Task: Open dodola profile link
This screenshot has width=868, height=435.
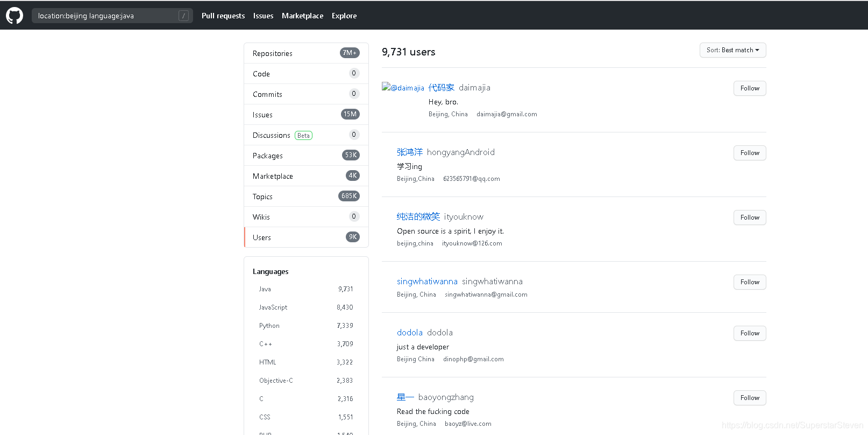Action: click(x=410, y=332)
